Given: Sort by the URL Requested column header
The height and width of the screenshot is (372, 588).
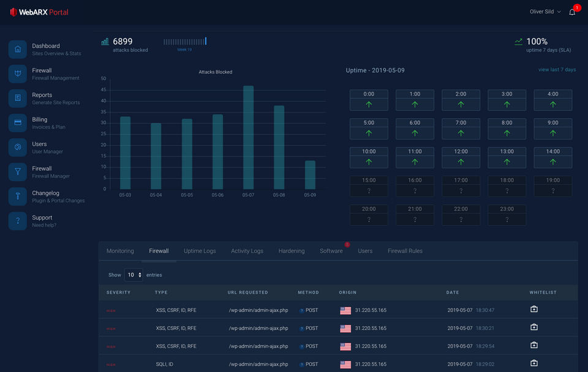Looking at the screenshot, I should [248, 292].
